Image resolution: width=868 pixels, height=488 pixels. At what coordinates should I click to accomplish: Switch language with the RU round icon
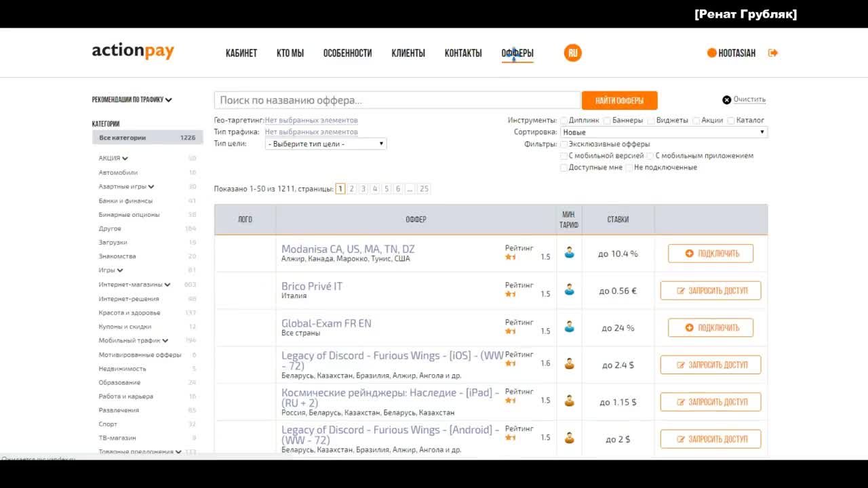(x=572, y=53)
